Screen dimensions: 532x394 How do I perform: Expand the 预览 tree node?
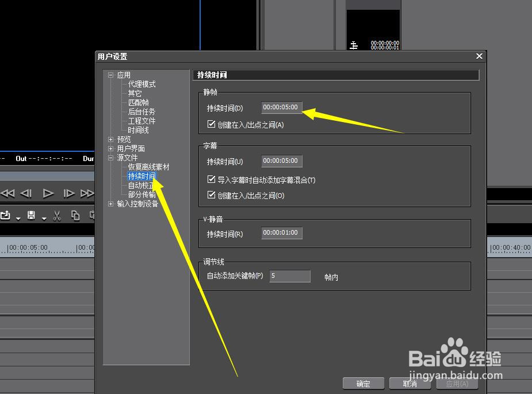[x=110, y=139]
